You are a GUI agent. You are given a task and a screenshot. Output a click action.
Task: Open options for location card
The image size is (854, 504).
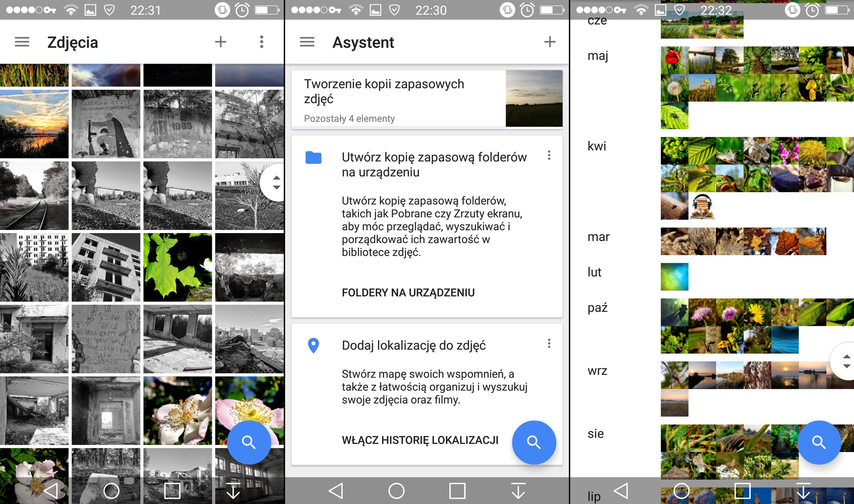click(x=549, y=343)
